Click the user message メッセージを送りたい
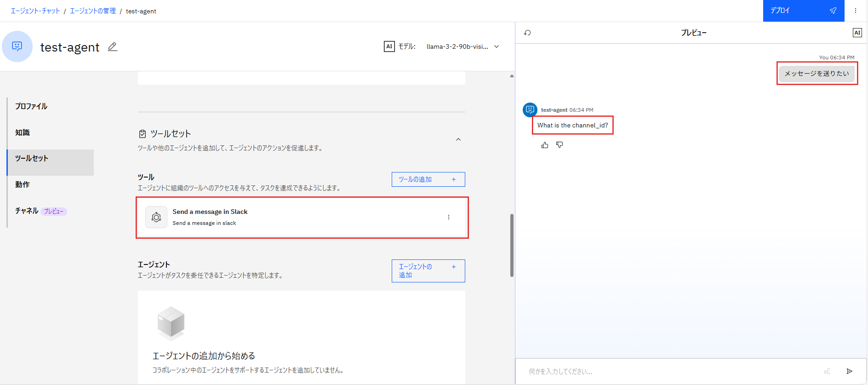868x385 pixels. (817, 74)
